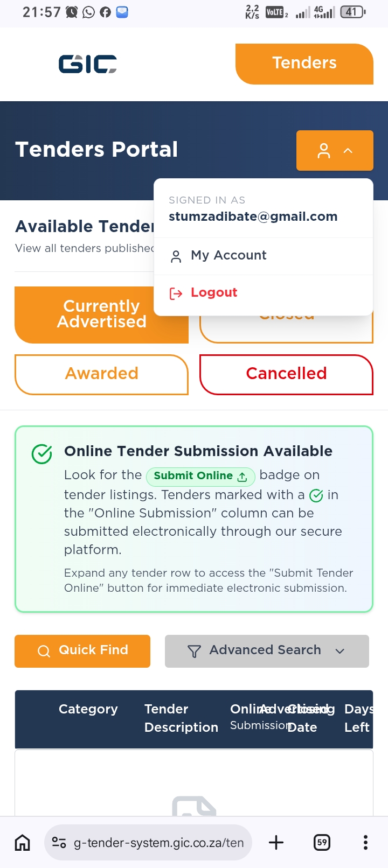Open the browser three-dot menu
The height and width of the screenshot is (868, 388).
click(x=365, y=842)
